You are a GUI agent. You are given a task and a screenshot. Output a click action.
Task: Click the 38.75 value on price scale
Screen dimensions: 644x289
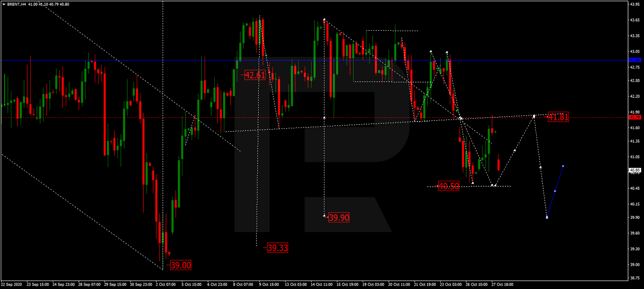point(634,278)
